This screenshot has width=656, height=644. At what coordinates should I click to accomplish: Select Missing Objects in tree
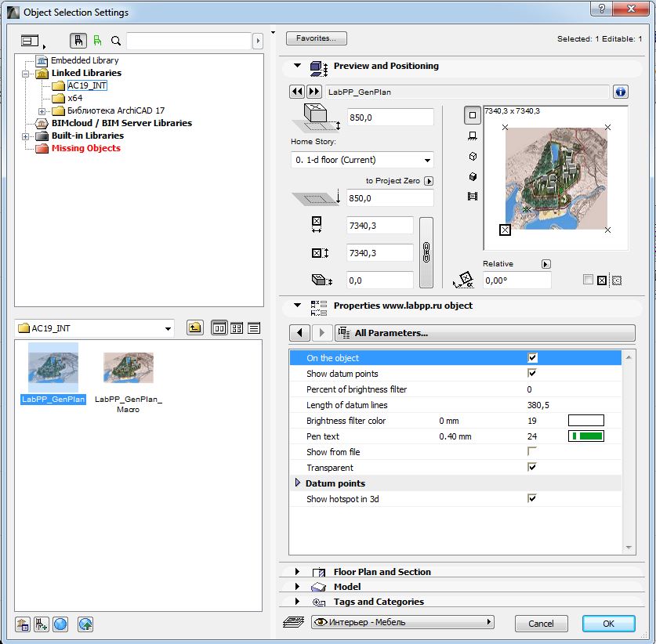[85, 148]
